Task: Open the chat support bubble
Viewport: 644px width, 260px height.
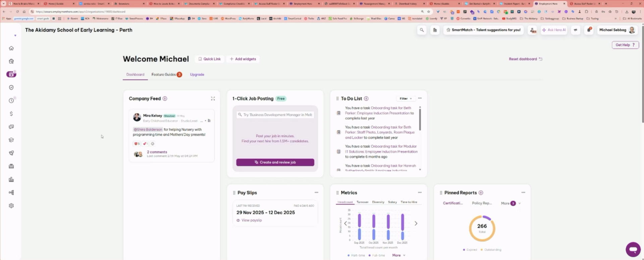Action: point(633,249)
